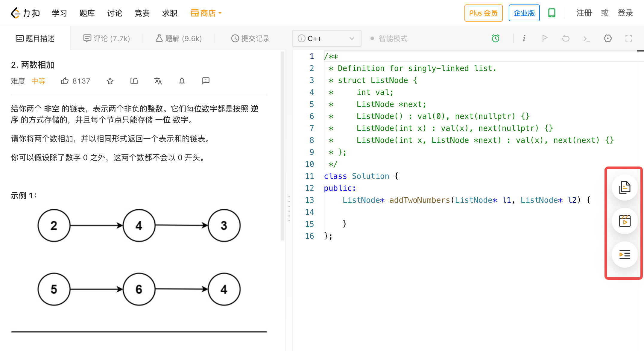Viewport: 644px width, 351px height.
Task: Click the 登录 login link
Action: (x=625, y=13)
